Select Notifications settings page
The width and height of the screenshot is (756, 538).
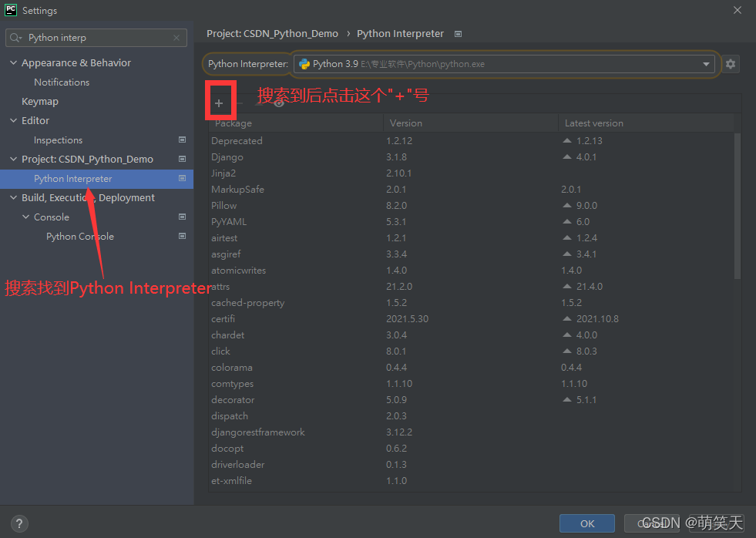click(x=62, y=82)
